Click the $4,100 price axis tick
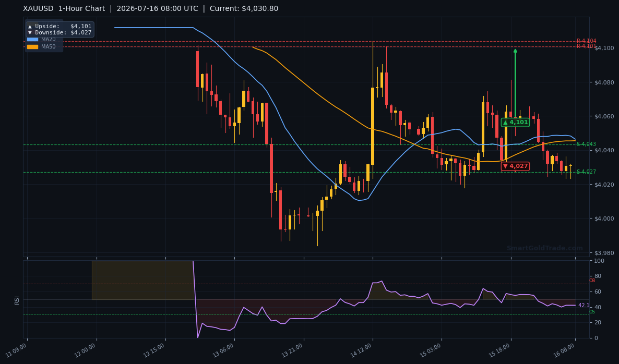This screenshot has height=364, width=619. (x=604, y=48)
